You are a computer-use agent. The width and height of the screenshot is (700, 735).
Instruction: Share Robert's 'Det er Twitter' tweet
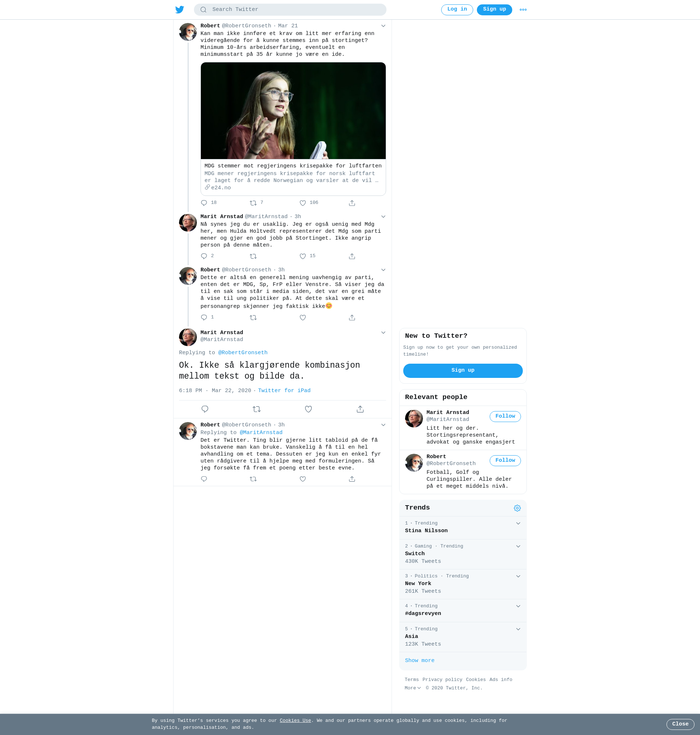point(352,479)
